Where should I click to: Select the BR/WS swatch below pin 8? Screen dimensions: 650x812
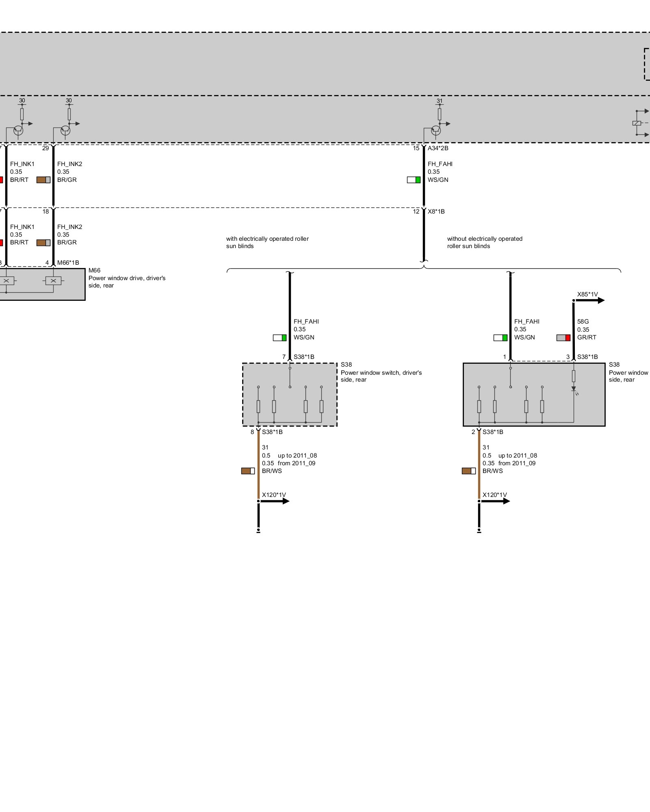(248, 471)
